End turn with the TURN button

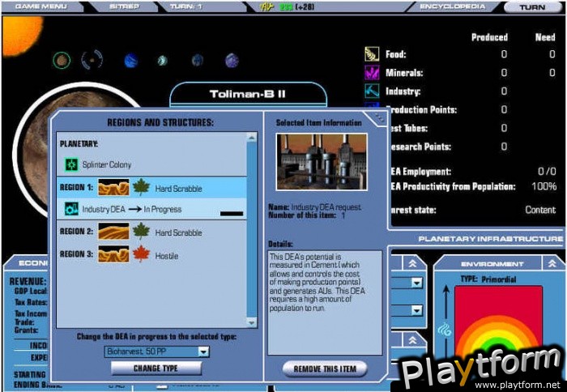532,6
